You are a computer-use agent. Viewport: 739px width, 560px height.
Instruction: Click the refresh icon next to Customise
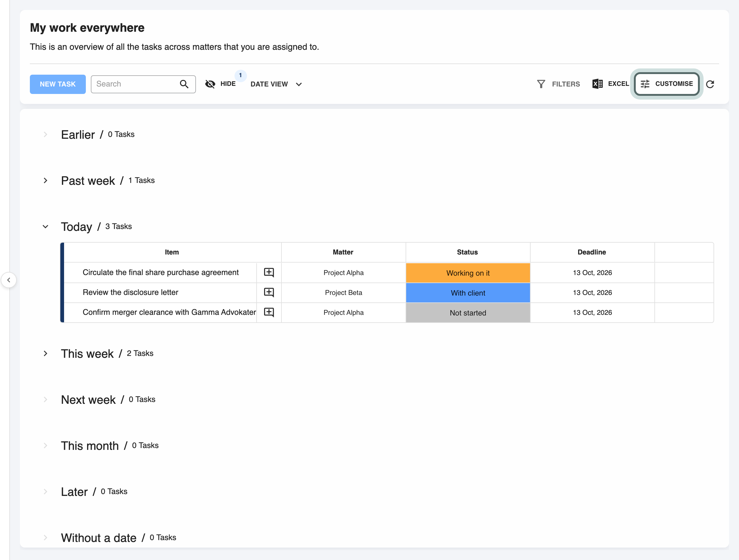(710, 84)
